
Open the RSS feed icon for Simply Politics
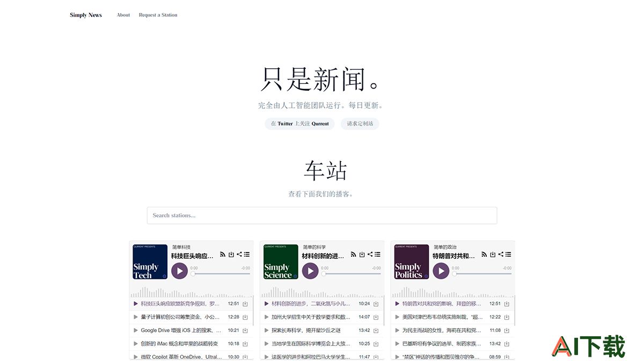484,255
